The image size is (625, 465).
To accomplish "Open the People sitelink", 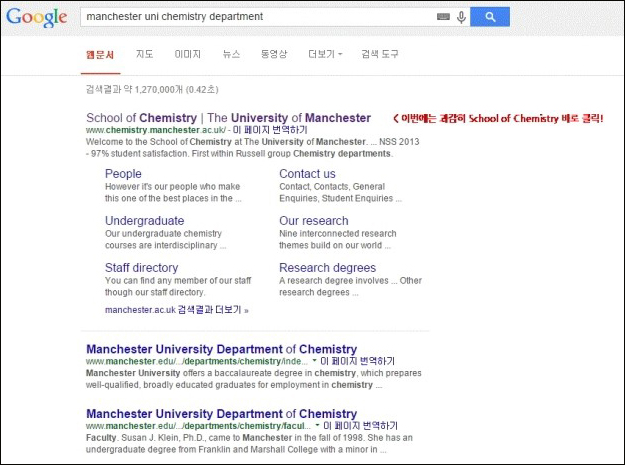I will click(123, 174).
